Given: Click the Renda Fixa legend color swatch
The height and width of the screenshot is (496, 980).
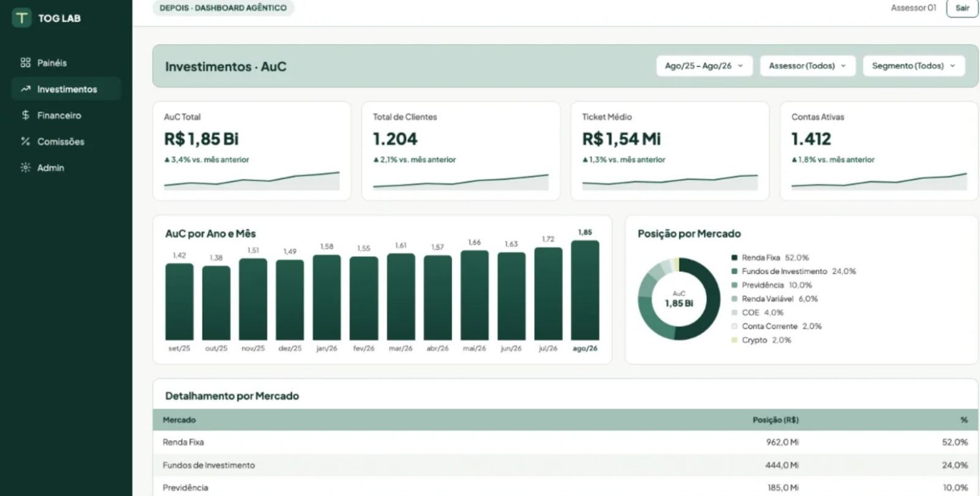Looking at the screenshot, I should click(x=734, y=258).
